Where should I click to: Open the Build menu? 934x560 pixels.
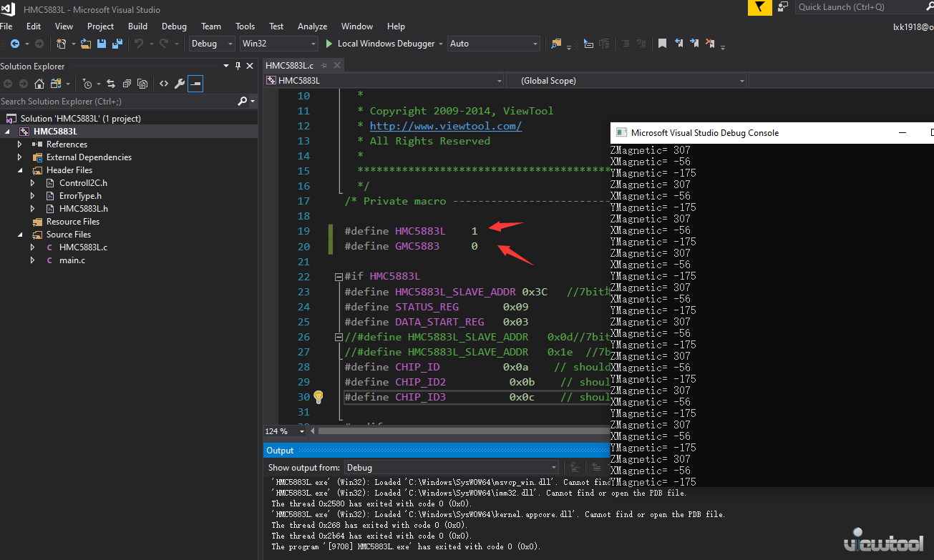click(137, 26)
